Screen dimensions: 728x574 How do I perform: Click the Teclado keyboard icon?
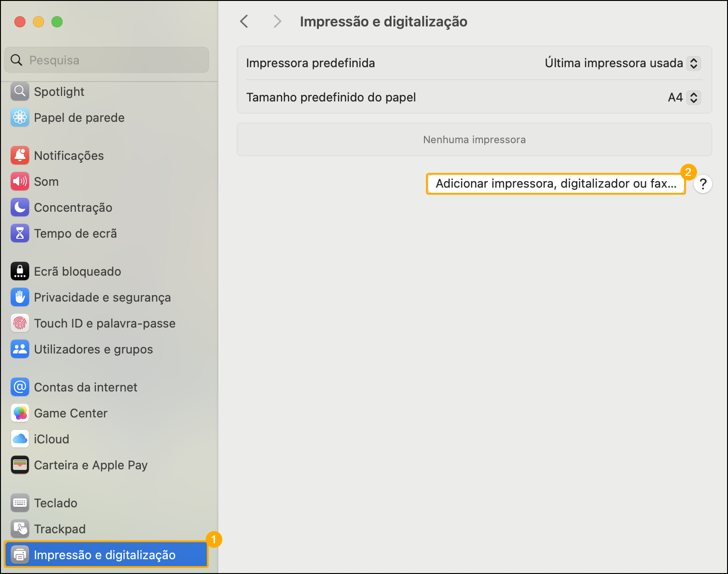20,503
